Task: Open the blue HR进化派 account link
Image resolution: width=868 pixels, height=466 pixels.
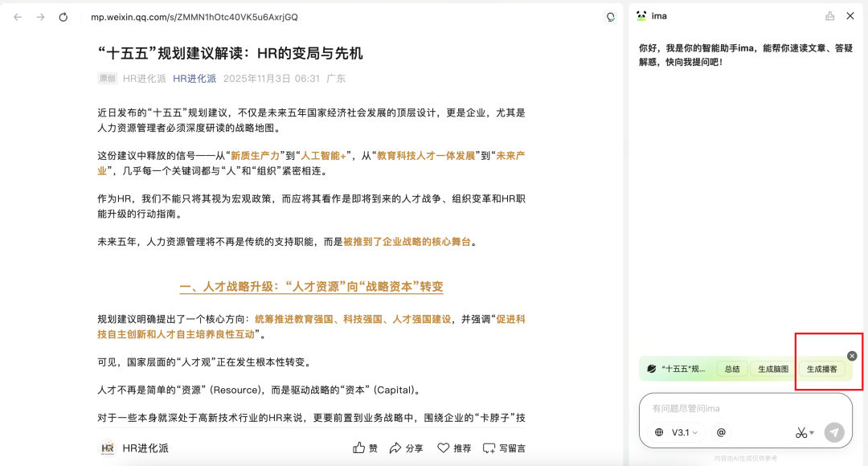Action: (194, 79)
